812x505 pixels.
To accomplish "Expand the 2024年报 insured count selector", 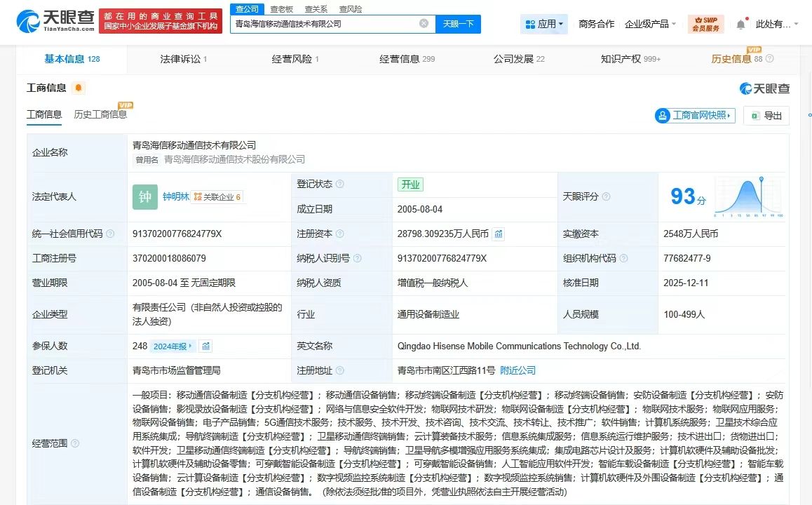I will click(x=173, y=346).
